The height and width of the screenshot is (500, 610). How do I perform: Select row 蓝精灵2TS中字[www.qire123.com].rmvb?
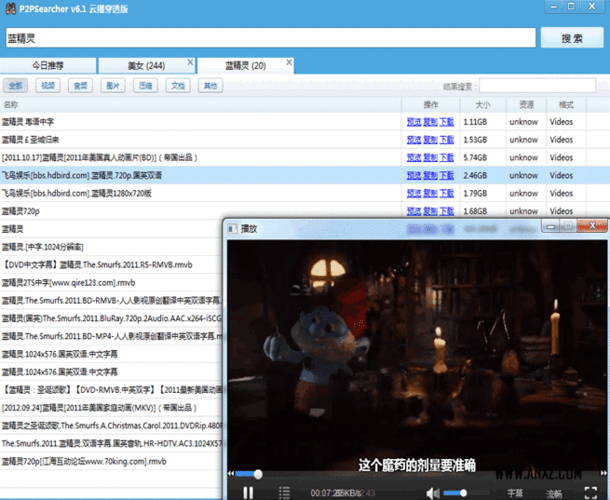click(111, 283)
